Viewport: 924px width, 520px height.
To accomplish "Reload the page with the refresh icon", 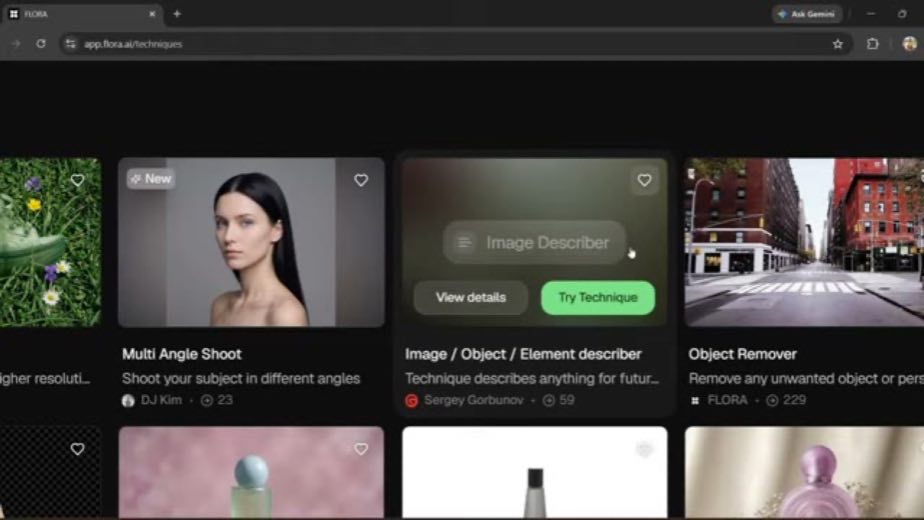I will (x=41, y=44).
